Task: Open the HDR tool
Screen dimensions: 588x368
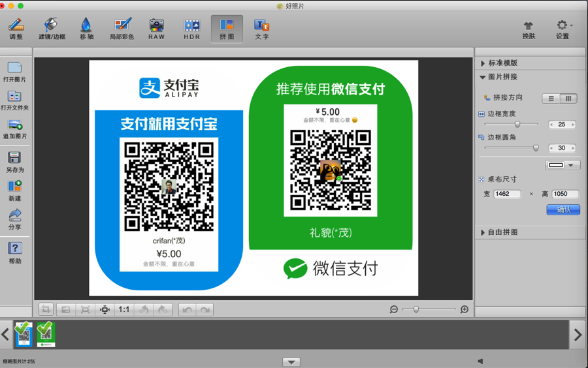Action: (191, 29)
